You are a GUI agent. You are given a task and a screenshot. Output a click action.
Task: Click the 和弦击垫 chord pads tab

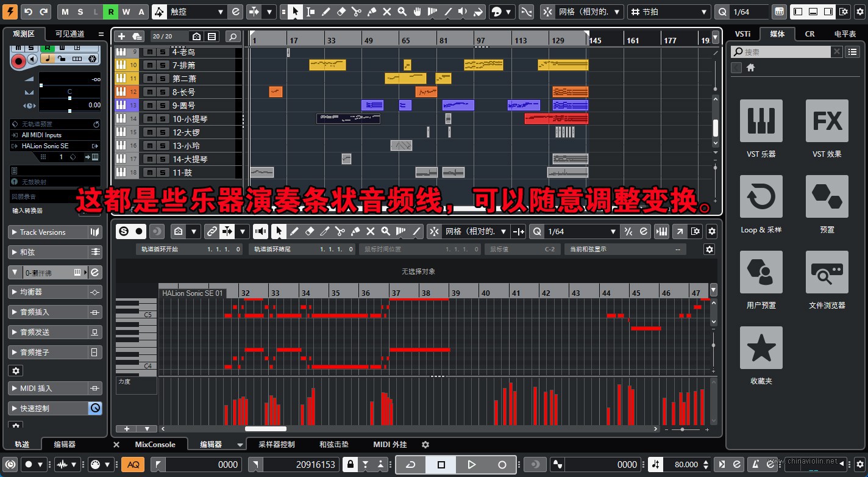[x=333, y=445]
